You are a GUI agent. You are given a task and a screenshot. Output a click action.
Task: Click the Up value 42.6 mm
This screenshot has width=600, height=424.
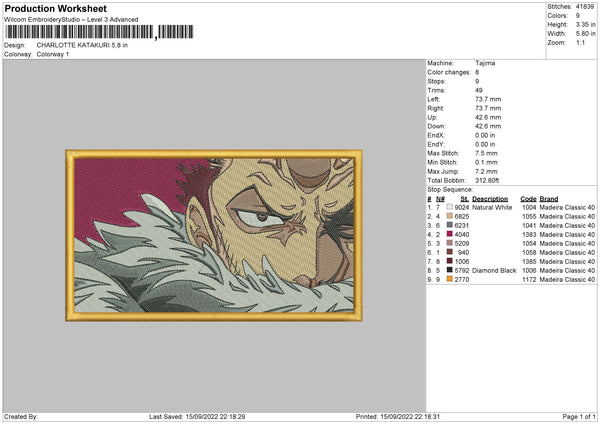(x=488, y=117)
